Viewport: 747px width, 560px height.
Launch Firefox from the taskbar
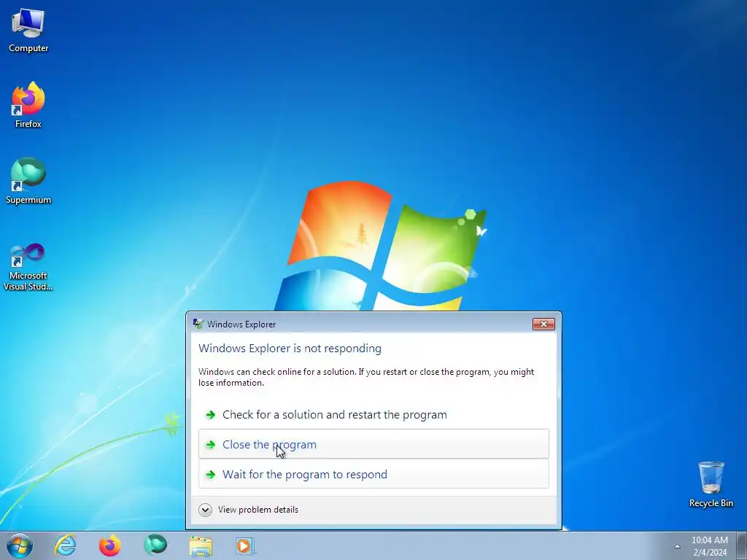click(x=110, y=545)
